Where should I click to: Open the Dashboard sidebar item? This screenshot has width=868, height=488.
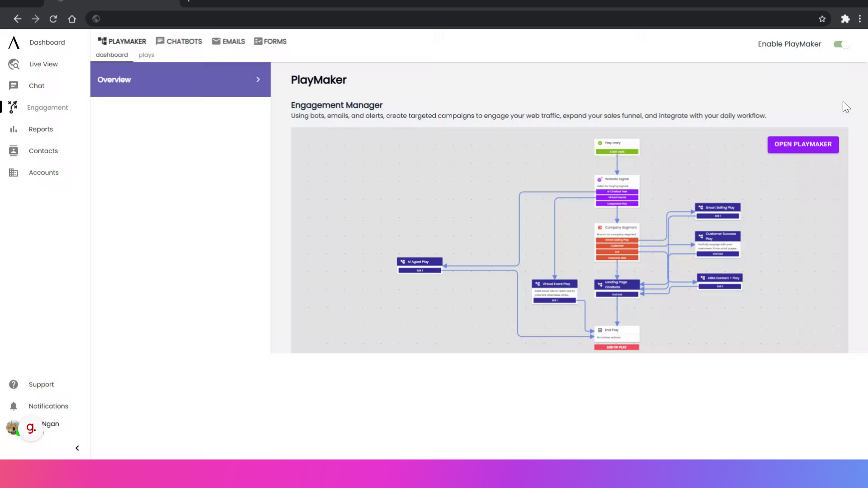[x=47, y=42]
